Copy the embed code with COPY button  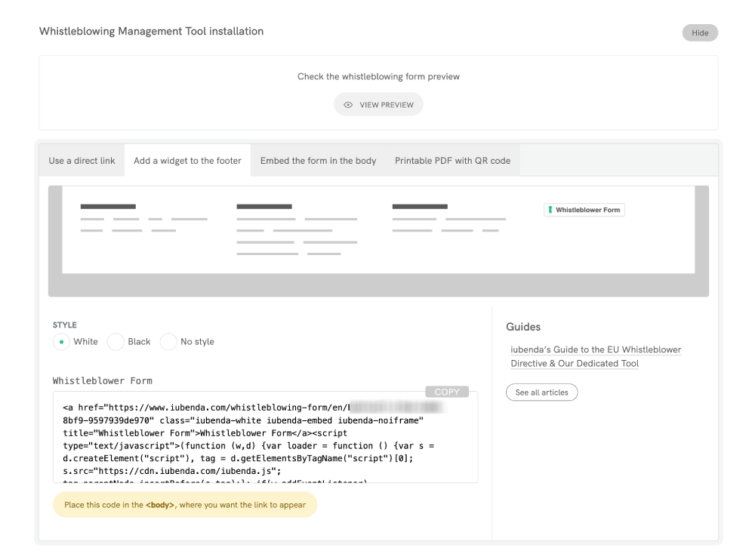pyautogui.click(x=447, y=392)
